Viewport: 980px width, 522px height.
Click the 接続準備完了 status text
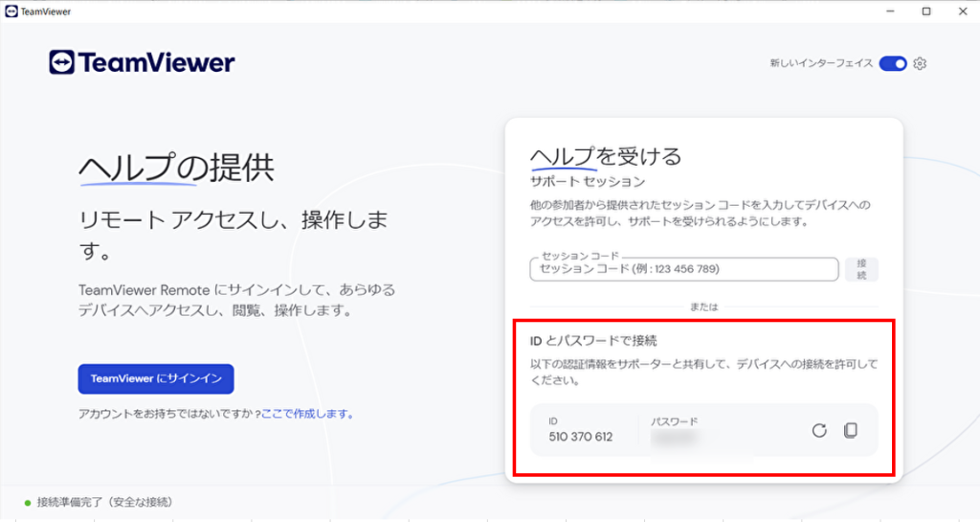(104, 503)
